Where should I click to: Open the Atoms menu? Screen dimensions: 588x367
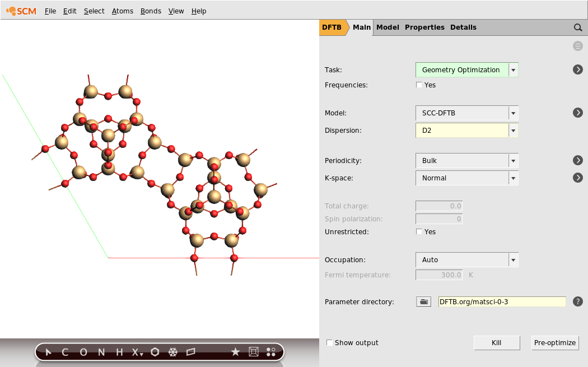coord(122,11)
